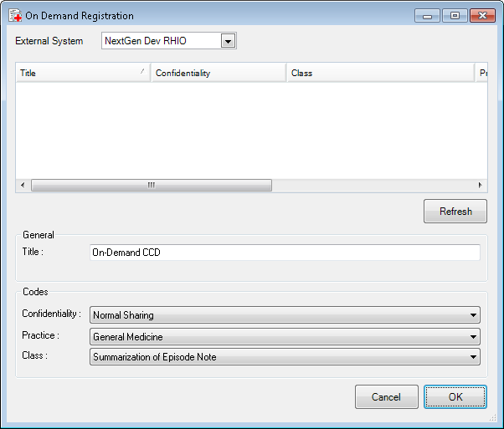This screenshot has width=504, height=429.
Task: Click the Refresh button
Action: coord(455,212)
